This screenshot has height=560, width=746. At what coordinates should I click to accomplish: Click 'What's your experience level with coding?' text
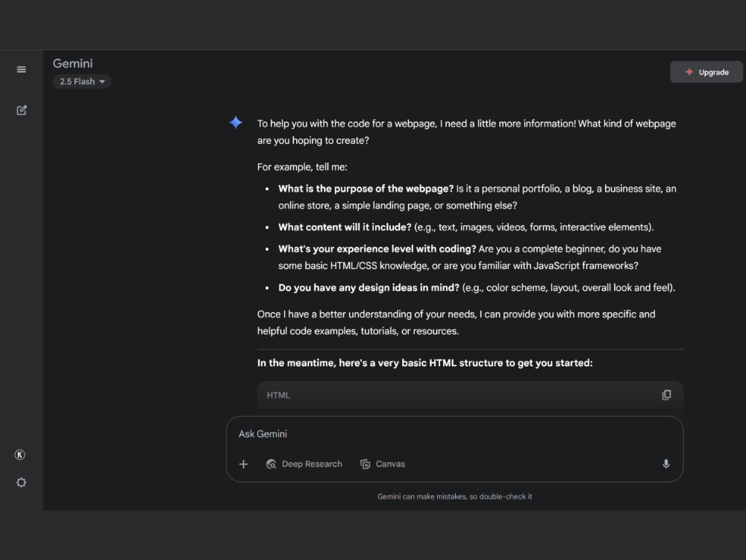point(377,249)
